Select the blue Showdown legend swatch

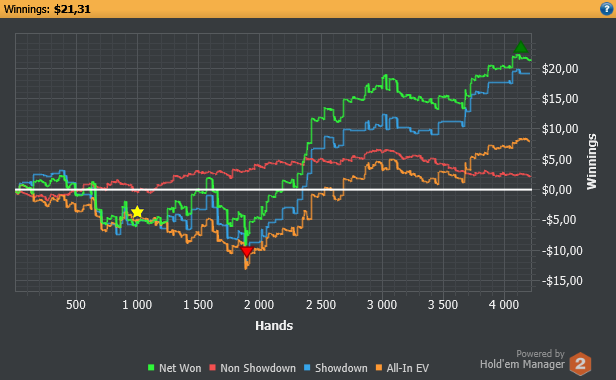[x=307, y=367]
